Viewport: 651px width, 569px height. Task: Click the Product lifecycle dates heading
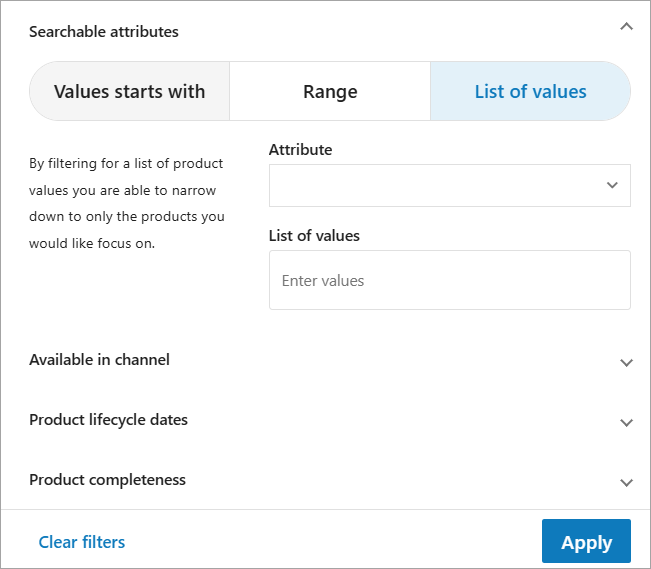(108, 420)
